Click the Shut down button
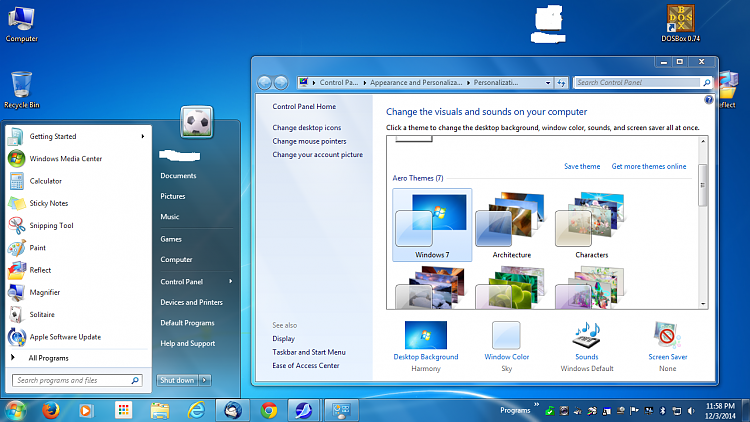Screen dimensions: 750x422 (x=177, y=380)
